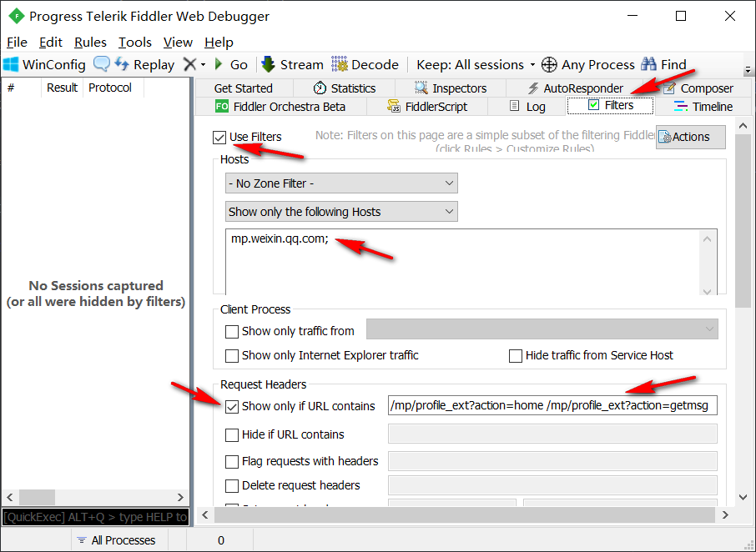Open Fiddler Orchestra Beta tab

280,107
